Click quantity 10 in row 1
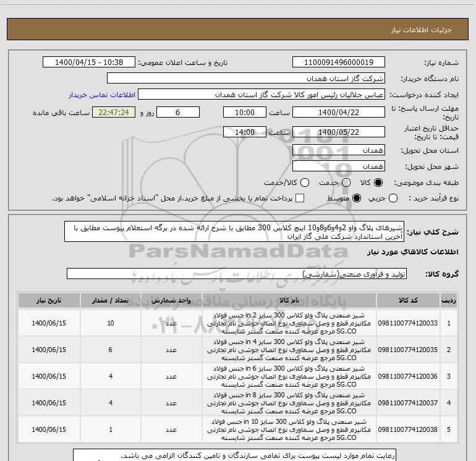476x461 pixels. (111, 323)
